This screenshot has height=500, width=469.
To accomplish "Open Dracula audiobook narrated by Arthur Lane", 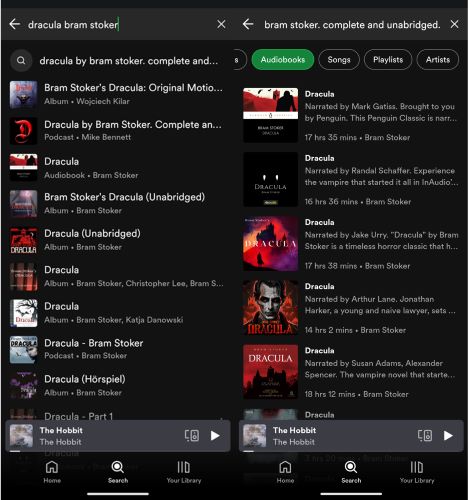I will point(352,308).
